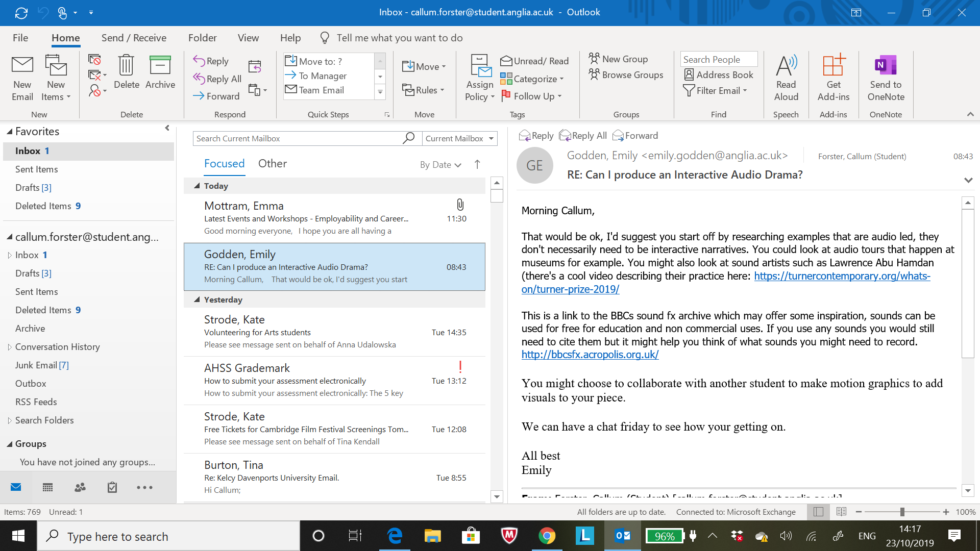Open the bbcsfx.acropolis.org.uk link

click(590, 355)
